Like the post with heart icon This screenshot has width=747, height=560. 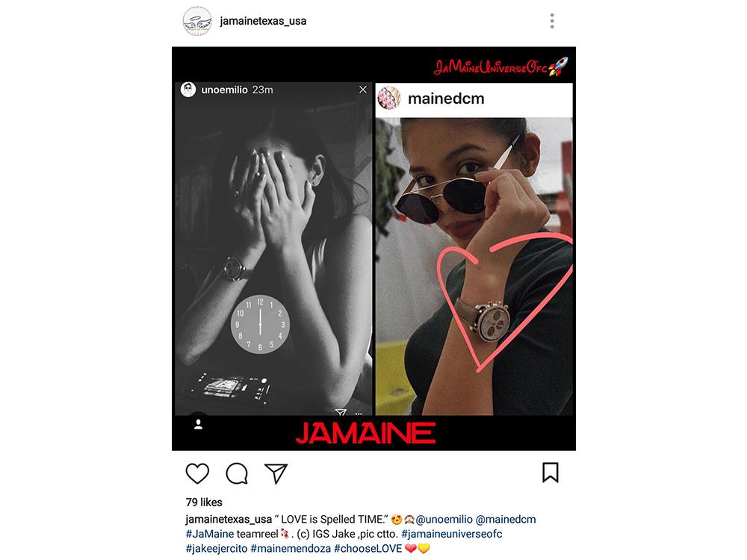point(197,473)
